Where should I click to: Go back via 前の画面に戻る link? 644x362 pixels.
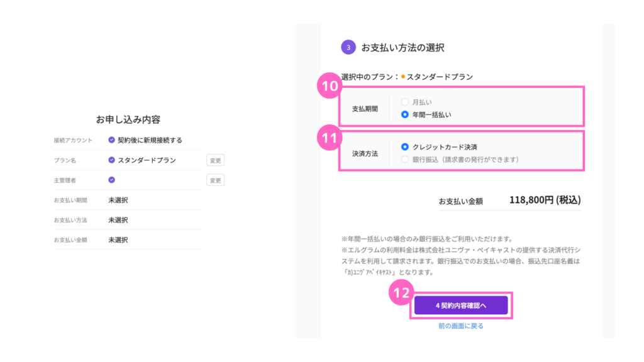tap(461, 326)
